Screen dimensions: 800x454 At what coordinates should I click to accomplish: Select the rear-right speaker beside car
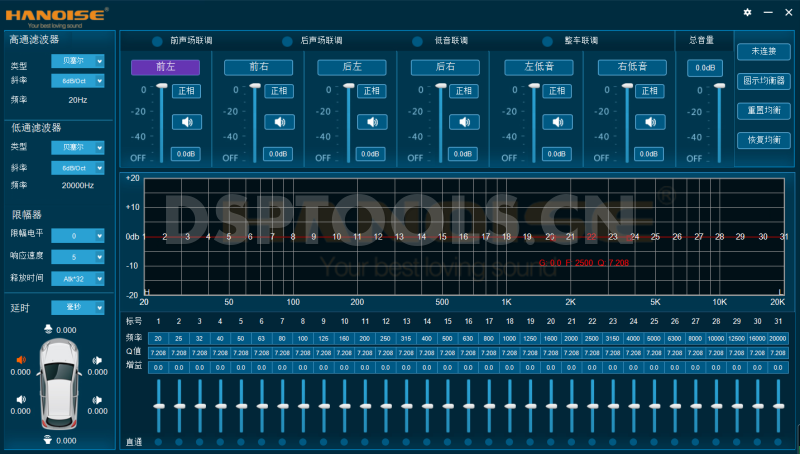point(97,402)
